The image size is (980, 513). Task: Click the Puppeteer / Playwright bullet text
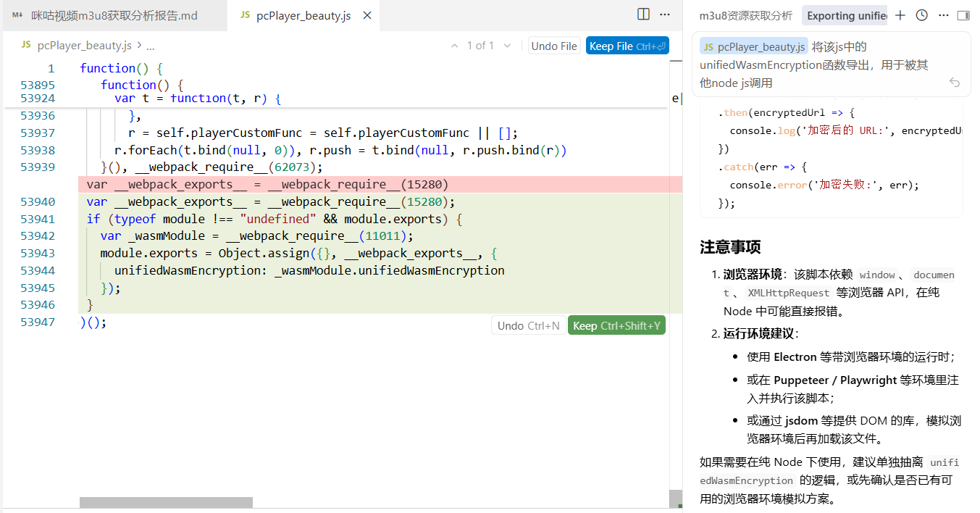[x=853, y=388]
